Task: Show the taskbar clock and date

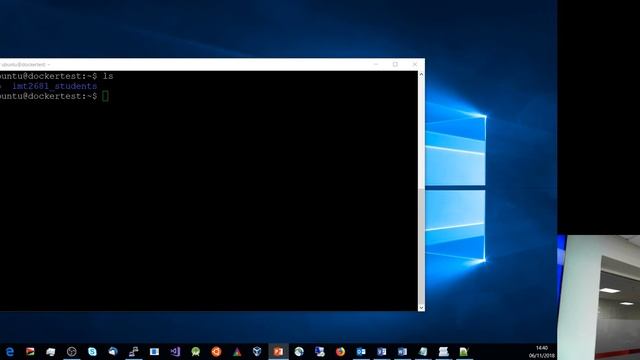Action: click(542, 352)
